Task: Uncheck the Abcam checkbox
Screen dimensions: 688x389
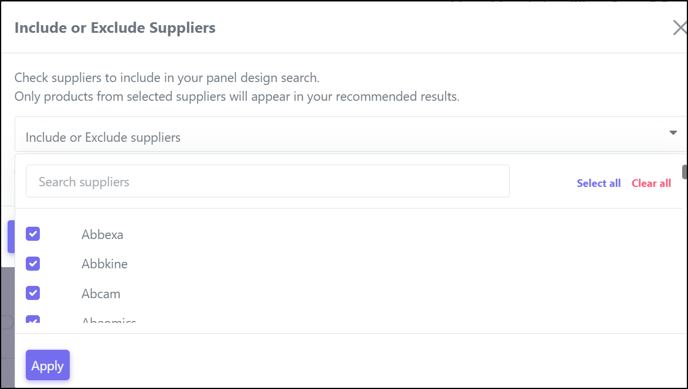Action: pyautogui.click(x=33, y=293)
